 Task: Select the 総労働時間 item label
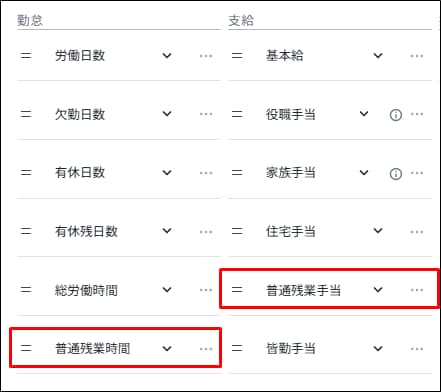[86, 290]
